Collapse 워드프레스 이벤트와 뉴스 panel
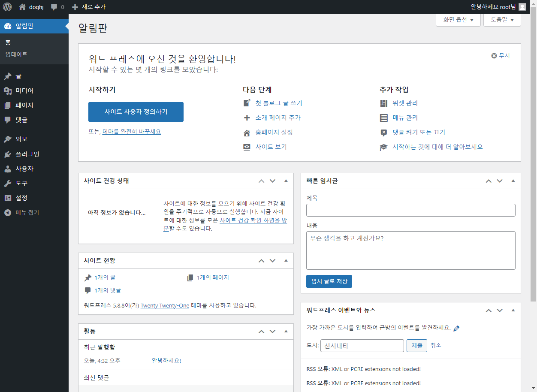This screenshot has height=392, width=537. tap(513, 311)
